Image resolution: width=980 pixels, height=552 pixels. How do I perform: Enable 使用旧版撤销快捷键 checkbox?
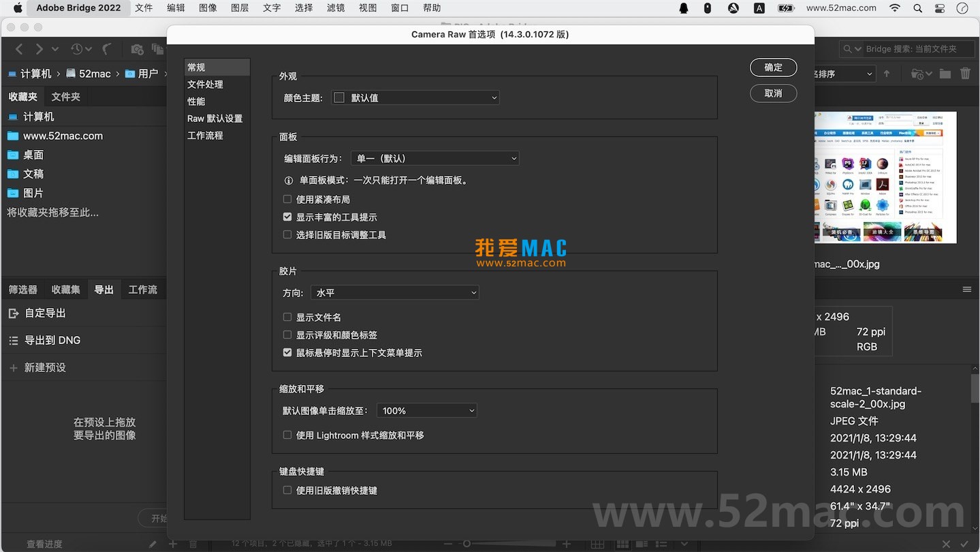tap(287, 490)
